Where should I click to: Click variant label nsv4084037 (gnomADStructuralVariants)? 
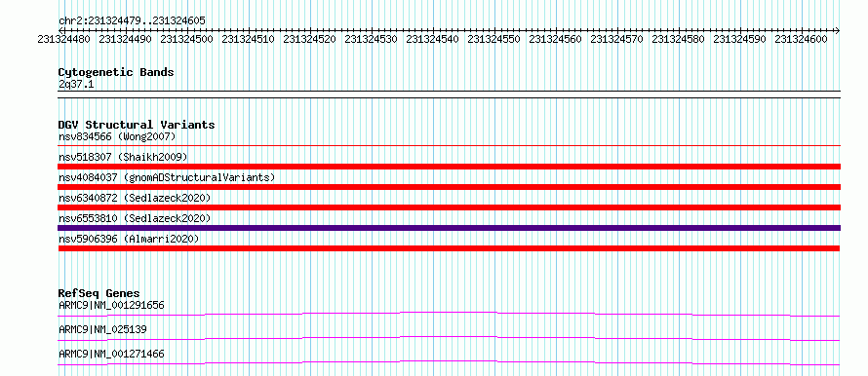167,177
